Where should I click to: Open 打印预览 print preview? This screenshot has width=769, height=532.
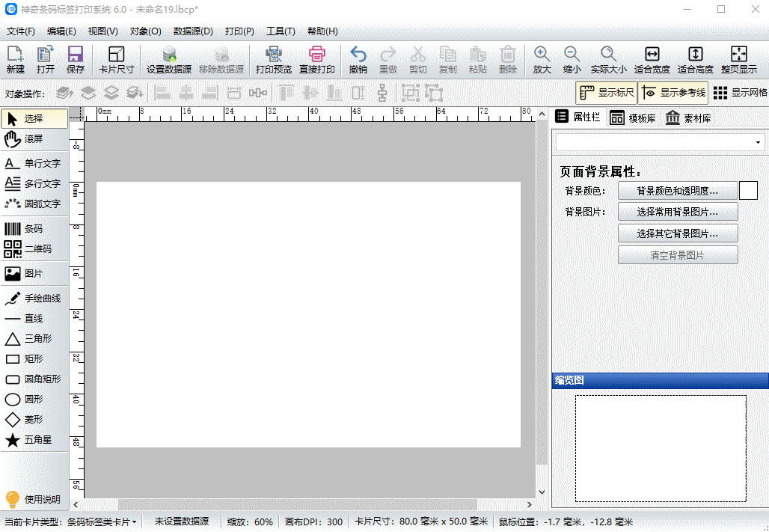273,60
